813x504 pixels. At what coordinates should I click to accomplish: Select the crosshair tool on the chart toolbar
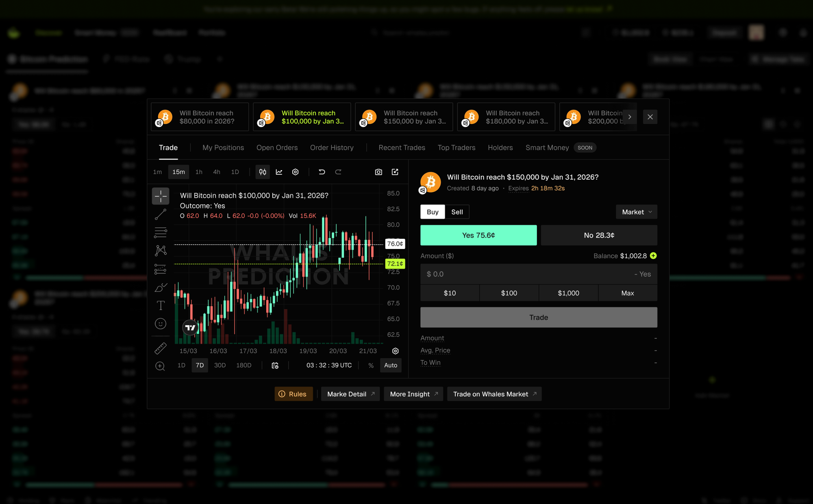coord(161,196)
